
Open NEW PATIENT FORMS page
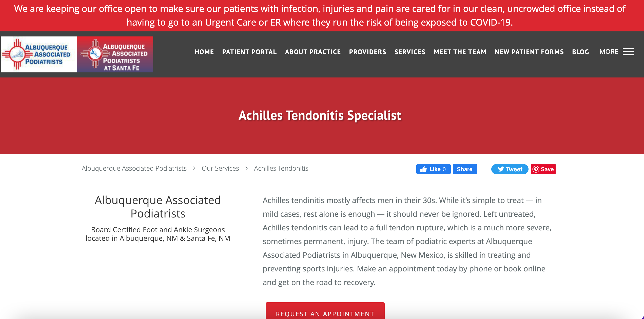click(x=529, y=52)
